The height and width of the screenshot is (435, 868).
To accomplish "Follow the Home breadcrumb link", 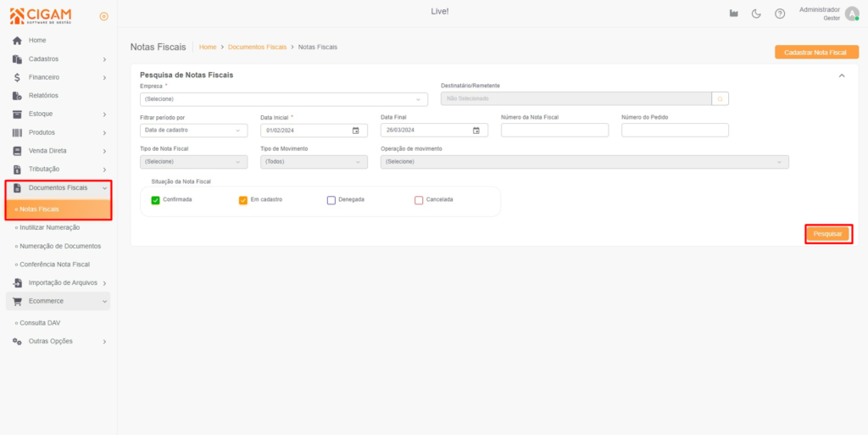I will 208,47.
